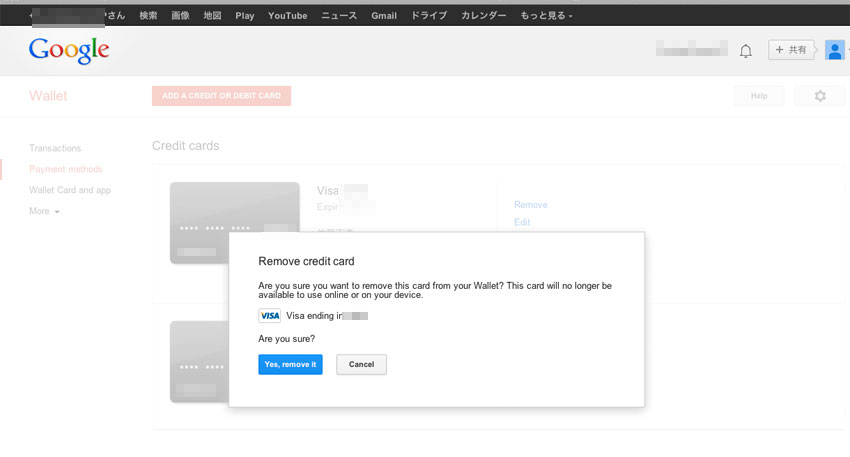Click 'Visa ending in' text
The height and width of the screenshot is (457, 850).
314,316
